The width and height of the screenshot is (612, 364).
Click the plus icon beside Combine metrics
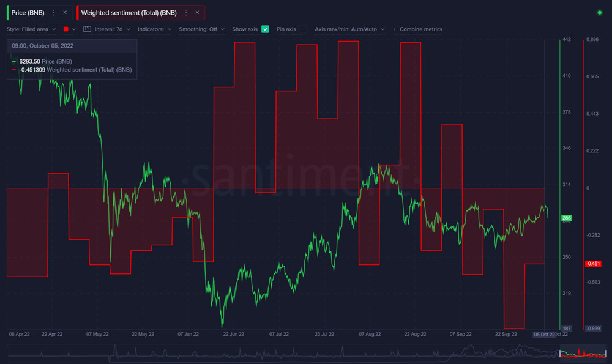click(394, 29)
